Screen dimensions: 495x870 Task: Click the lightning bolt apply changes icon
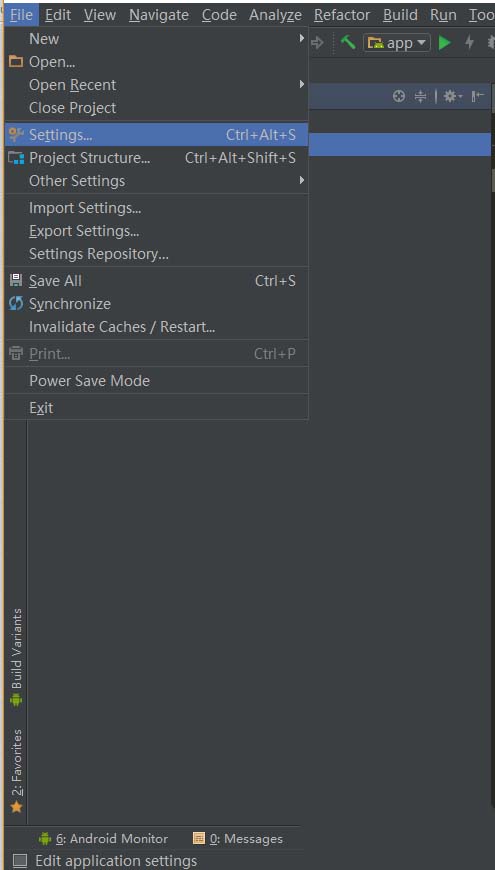coord(469,43)
